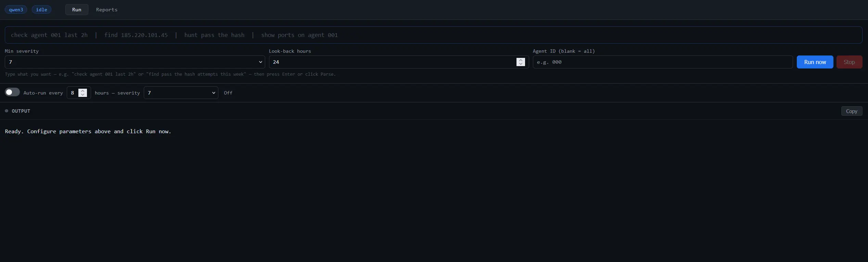Click the Agent ID input field
The height and width of the screenshot is (262, 868).
pyautogui.click(x=663, y=62)
